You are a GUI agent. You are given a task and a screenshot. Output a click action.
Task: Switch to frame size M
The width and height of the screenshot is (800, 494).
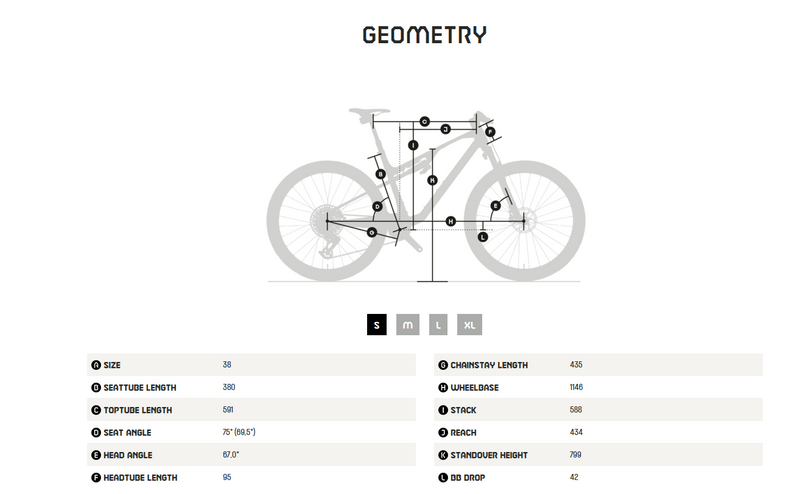(407, 325)
